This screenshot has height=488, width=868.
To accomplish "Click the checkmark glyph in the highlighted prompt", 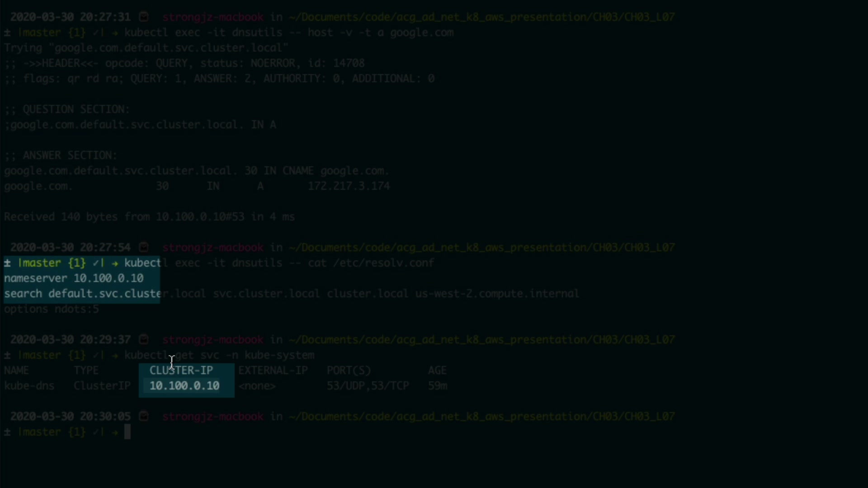I will click(x=95, y=263).
